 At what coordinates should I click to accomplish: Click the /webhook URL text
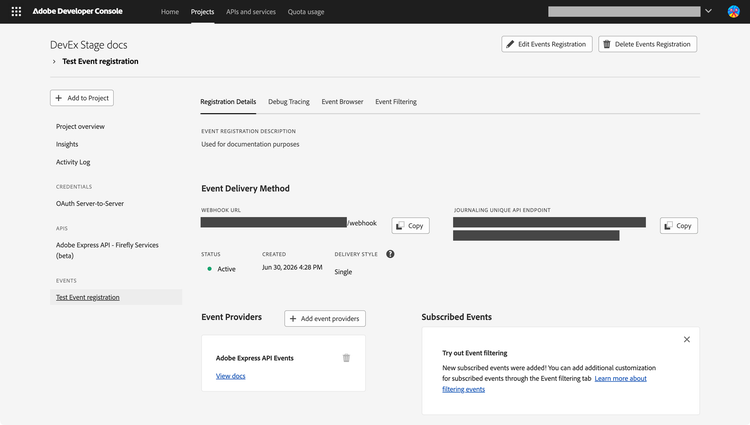tap(362, 223)
